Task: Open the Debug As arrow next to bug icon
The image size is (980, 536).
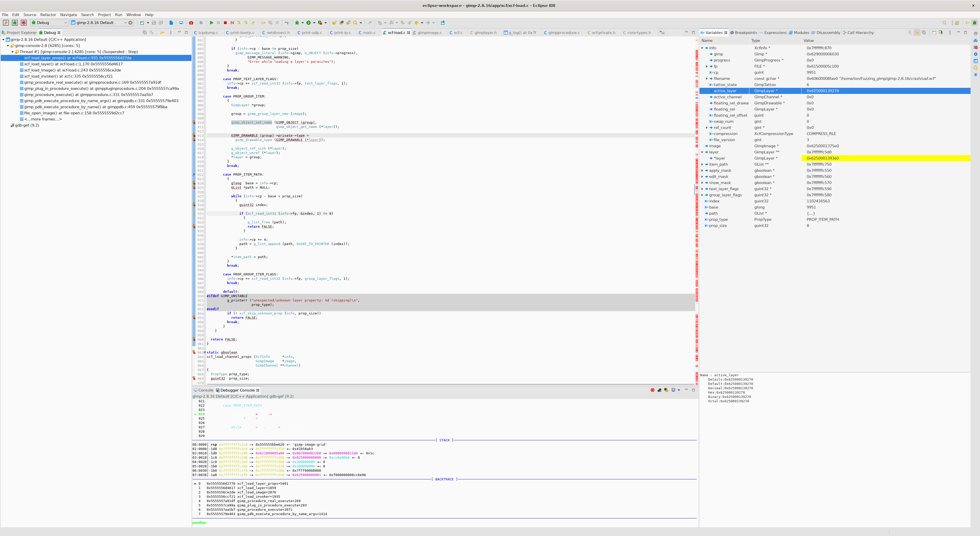Action: [303, 23]
